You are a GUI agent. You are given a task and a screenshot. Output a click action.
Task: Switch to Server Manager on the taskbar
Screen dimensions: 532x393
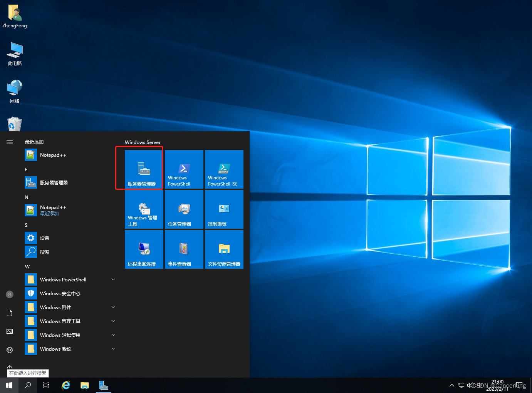103,385
